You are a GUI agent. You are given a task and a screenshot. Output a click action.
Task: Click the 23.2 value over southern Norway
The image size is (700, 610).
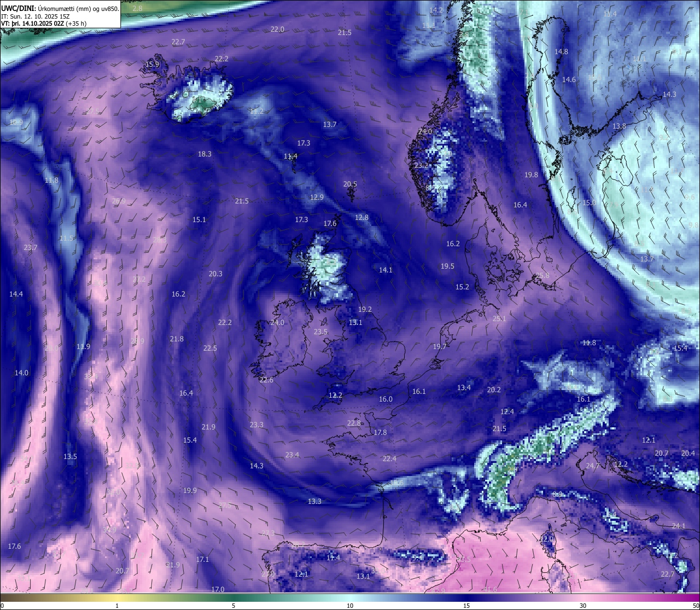click(x=421, y=165)
